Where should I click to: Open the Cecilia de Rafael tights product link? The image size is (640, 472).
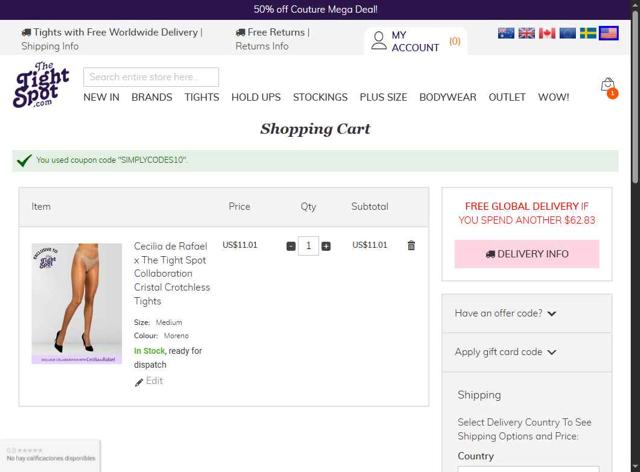[172, 274]
